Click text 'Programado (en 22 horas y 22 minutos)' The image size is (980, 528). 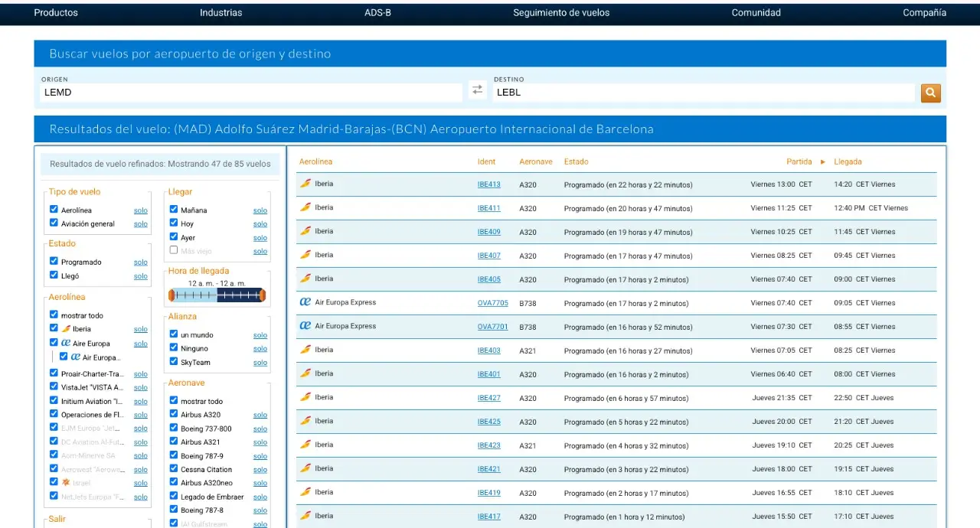628,185
